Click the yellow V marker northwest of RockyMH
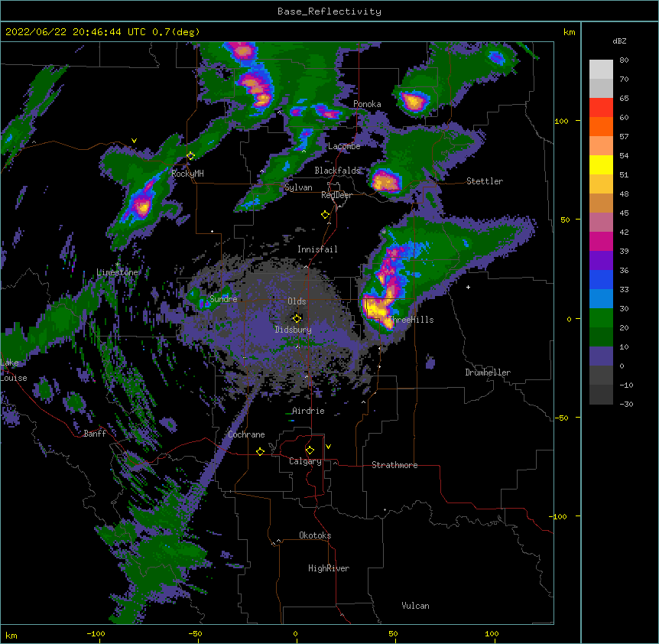Viewport: 659px width, 644px height. [x=134, y=141]
